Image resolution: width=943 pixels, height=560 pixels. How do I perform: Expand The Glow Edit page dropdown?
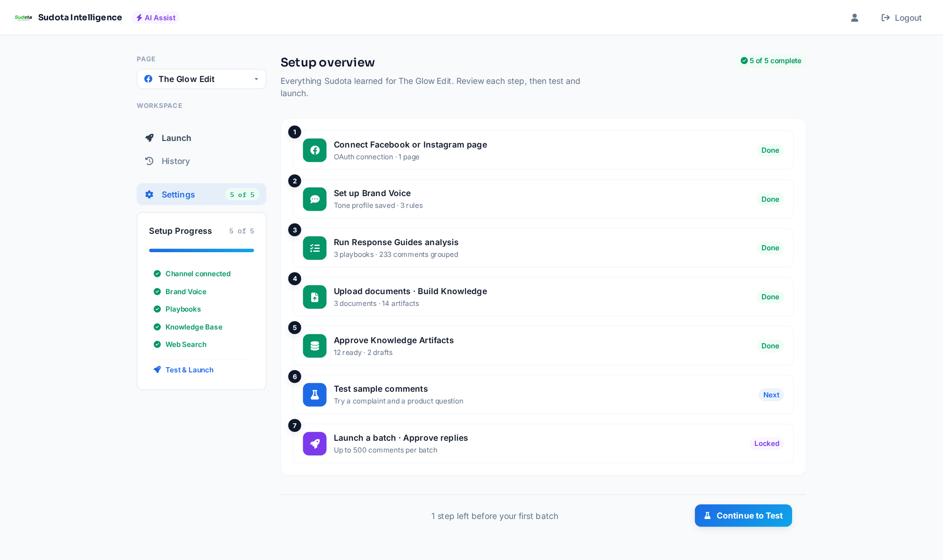coord(201,79)
